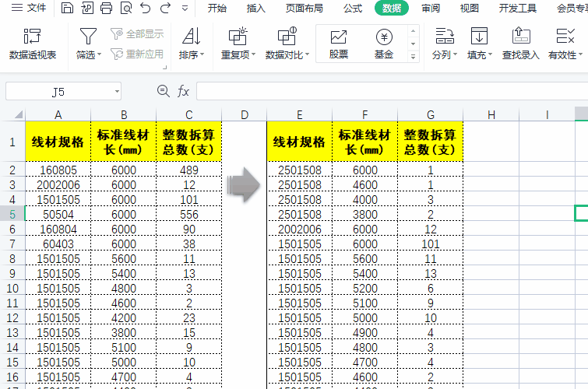
Task: Select row 5 header
Action: 12,215
